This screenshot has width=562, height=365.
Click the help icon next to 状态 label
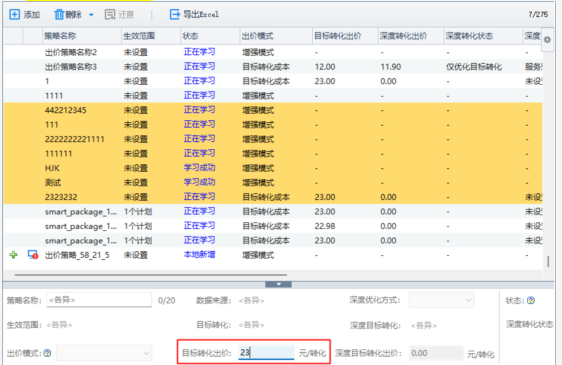(531, 300)
